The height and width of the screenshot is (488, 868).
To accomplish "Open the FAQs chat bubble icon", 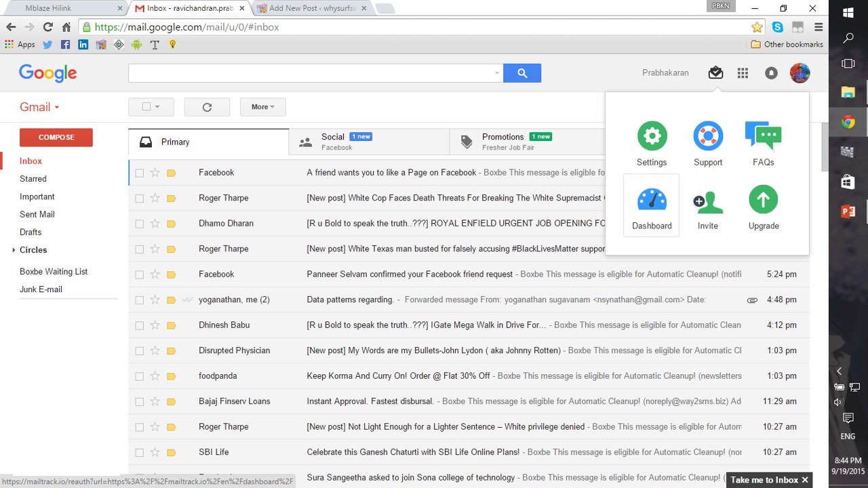I will click(x=763, y=137).
